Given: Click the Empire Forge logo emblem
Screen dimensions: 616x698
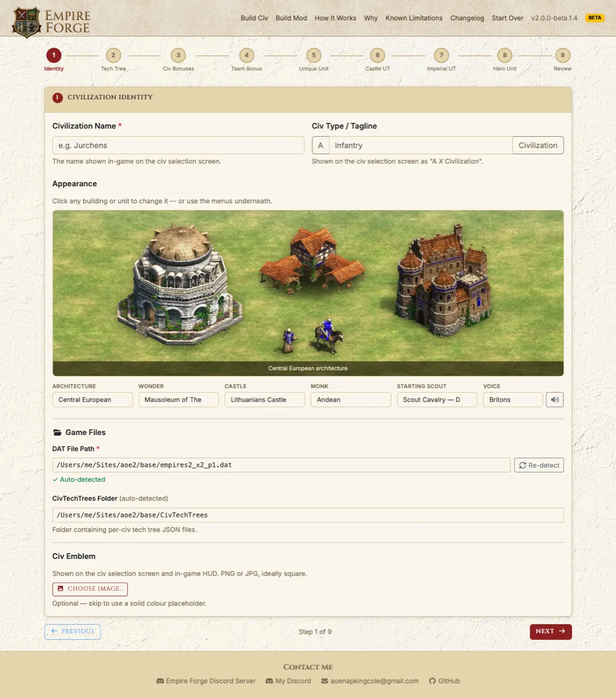Looking at the screenshot, I should [27, 22].
